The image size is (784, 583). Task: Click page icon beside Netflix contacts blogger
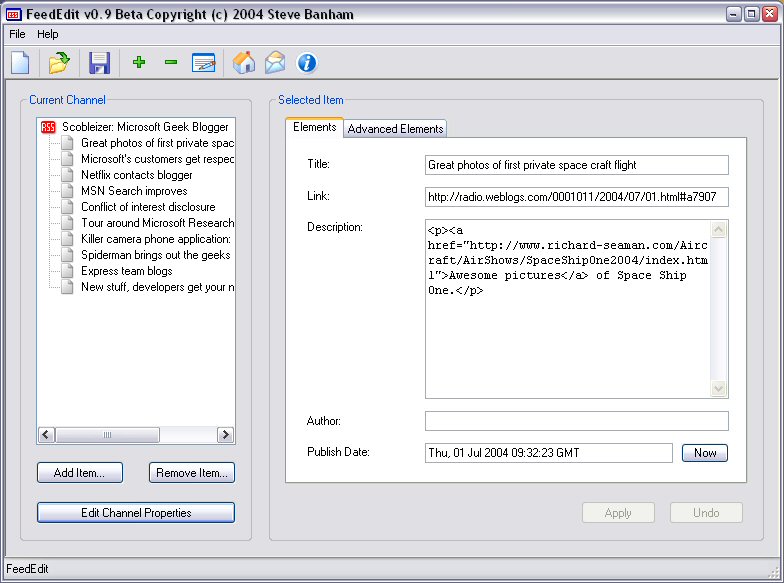[x=67, y=175]
